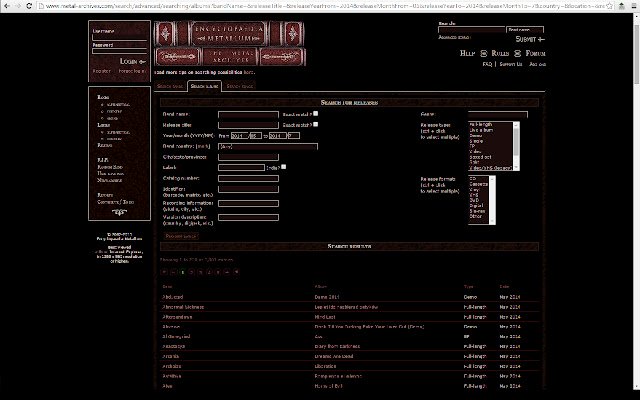640x400 pixels.
Task: Open the Support Us link
Action: pos(511,64)
